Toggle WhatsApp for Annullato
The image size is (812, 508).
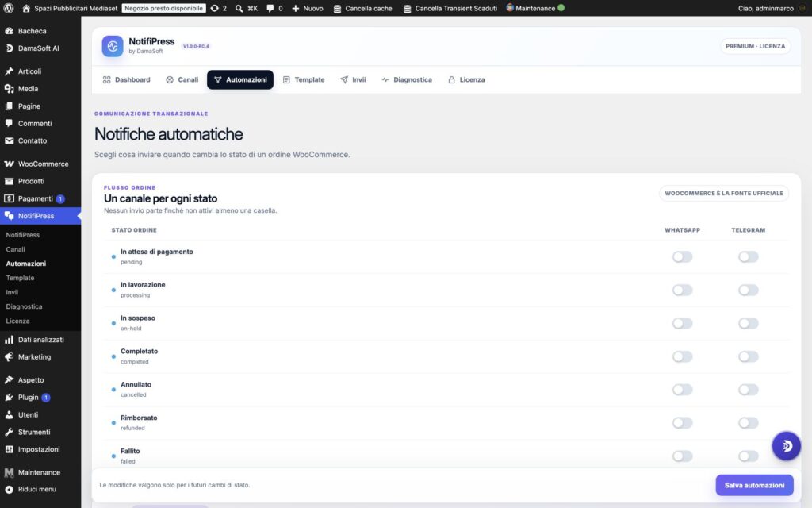coord(682,390)
